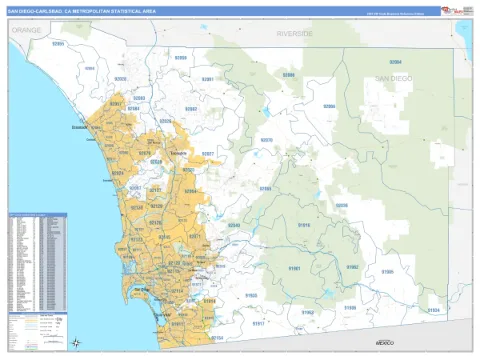Select ZIP code label 91916

point(304,225)
